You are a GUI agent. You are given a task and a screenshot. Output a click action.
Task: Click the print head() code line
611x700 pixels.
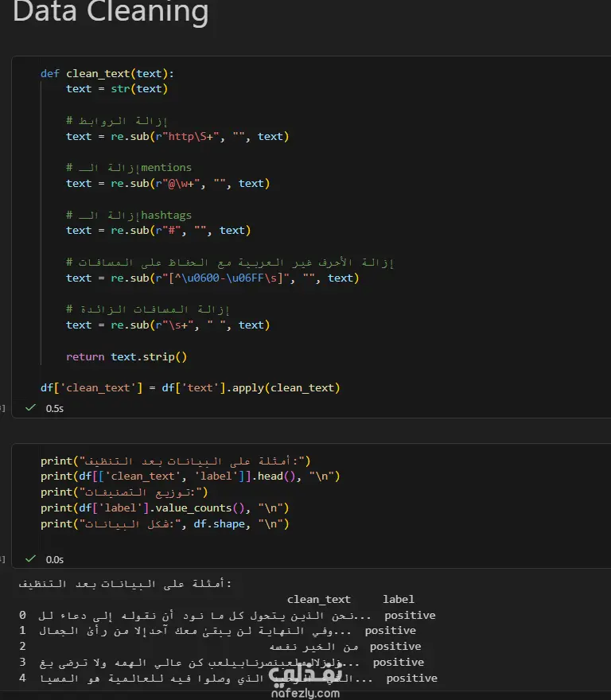[x=190, y=476]
